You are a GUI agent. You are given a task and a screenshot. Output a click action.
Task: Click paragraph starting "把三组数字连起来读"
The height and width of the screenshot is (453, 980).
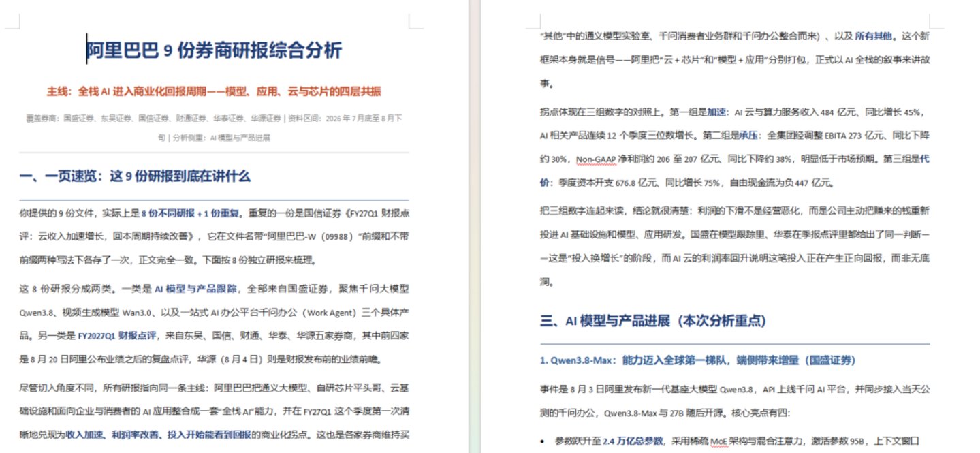(x=735, y=246)
